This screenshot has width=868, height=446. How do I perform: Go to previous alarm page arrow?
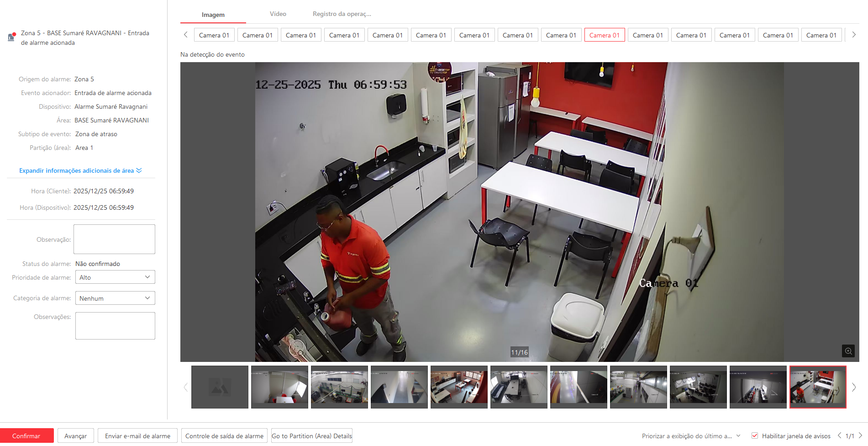tap(839, 435)
